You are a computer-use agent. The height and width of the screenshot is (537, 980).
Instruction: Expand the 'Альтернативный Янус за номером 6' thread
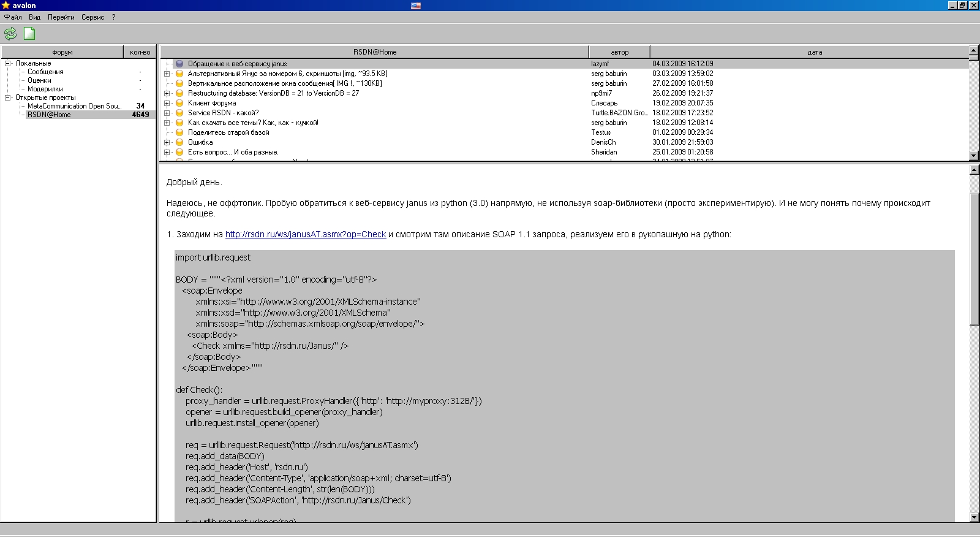(x=167, y=74)
